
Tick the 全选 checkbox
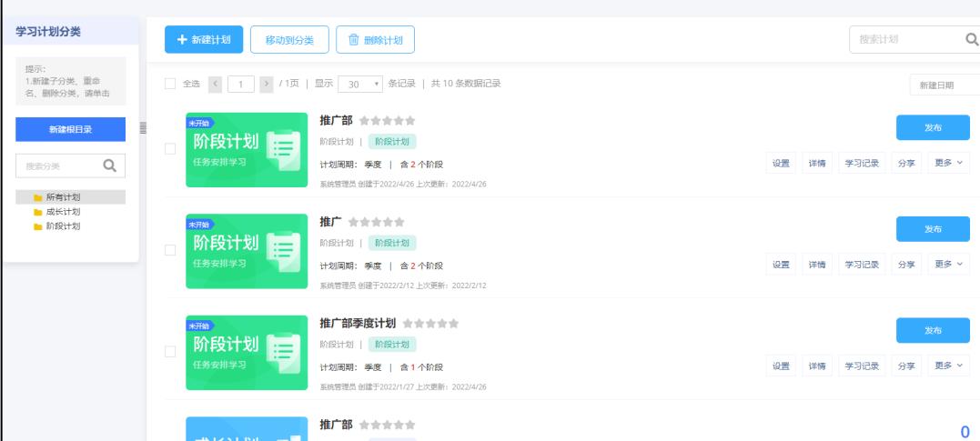170,84
